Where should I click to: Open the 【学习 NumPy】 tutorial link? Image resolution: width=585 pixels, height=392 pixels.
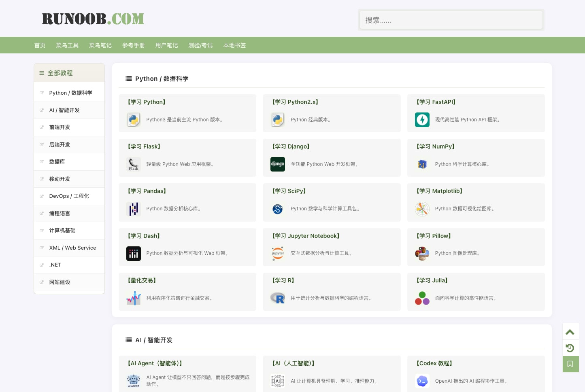(x=436, y=146)
